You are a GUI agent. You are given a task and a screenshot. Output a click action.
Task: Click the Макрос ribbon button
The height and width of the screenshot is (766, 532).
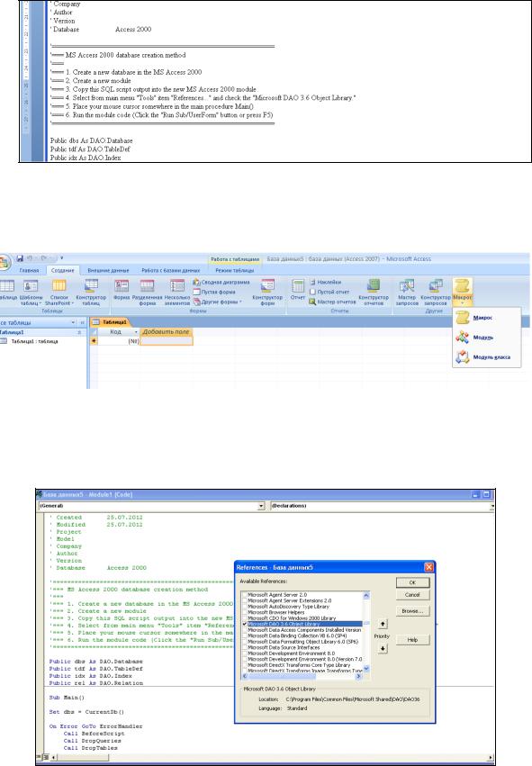462,291
